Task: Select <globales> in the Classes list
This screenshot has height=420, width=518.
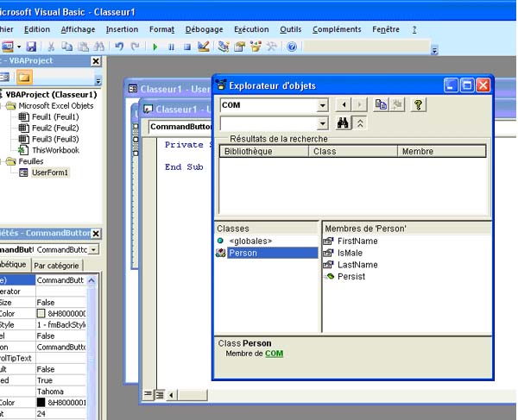Action: pos(250,241)
